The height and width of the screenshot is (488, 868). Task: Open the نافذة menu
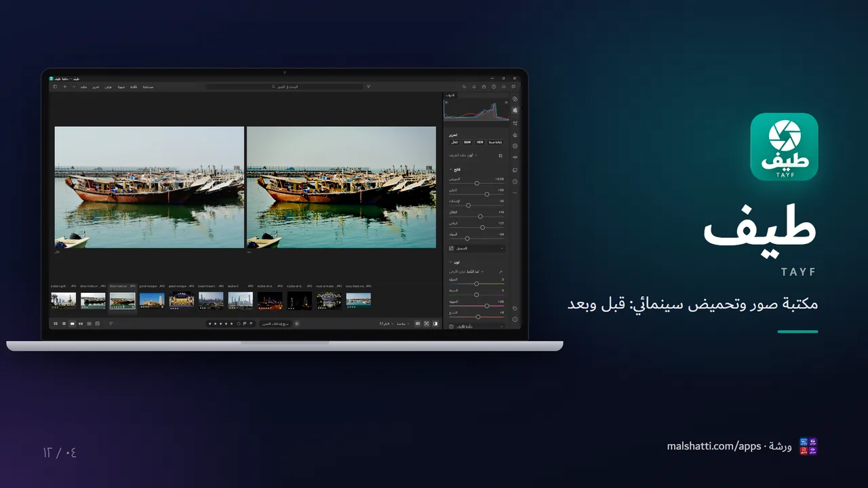[134, 87]
